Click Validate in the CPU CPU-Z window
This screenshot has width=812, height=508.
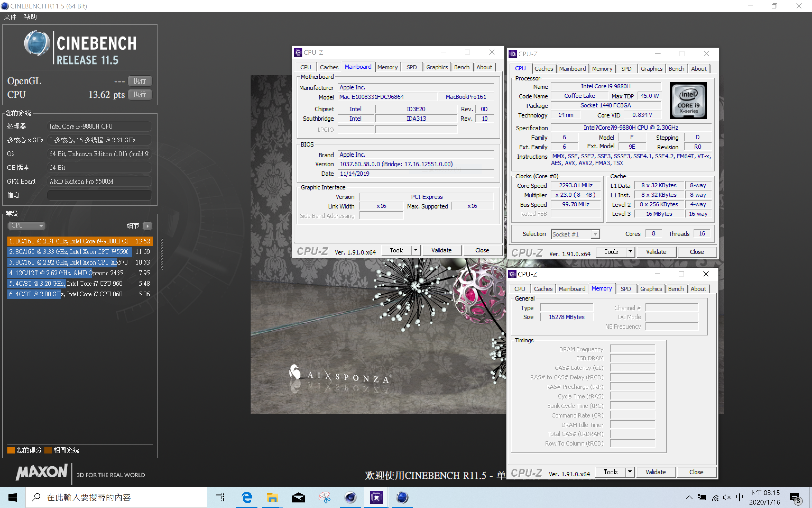(x=656, y=252)
